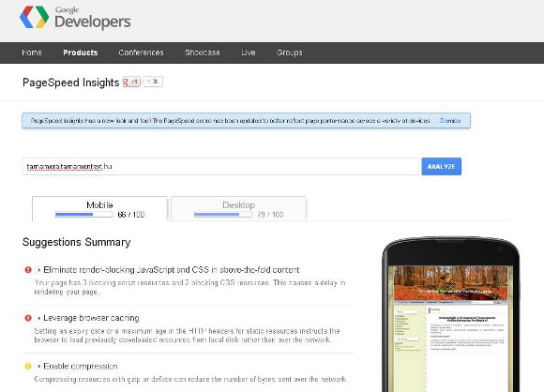Click the Google +1 button

tap(131, 82)
